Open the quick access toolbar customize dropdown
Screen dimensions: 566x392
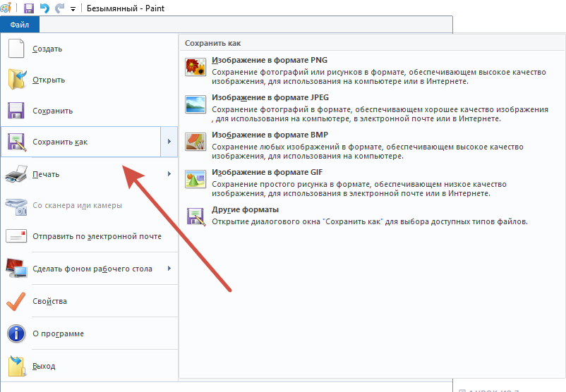coord(73,9)
